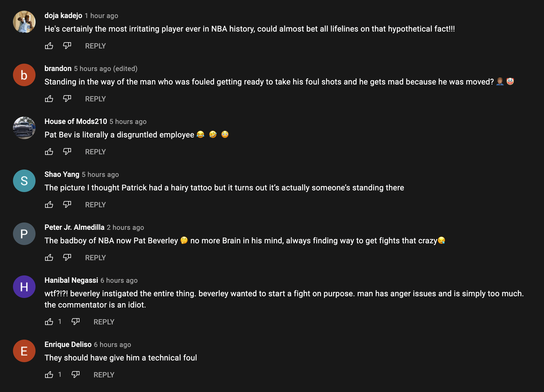This screenshot has width=544, height=392.
Task: Click the Enrique Deliso username
Action: coord(68,344)
